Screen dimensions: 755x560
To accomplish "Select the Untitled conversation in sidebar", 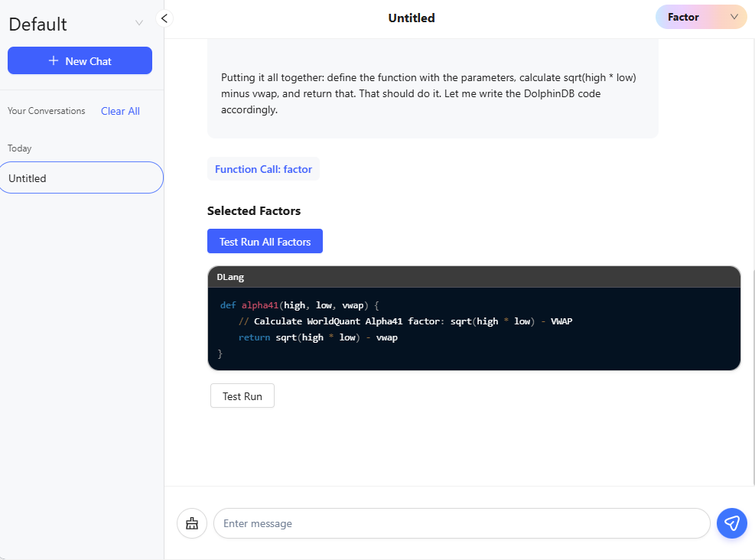I will 80,178.
